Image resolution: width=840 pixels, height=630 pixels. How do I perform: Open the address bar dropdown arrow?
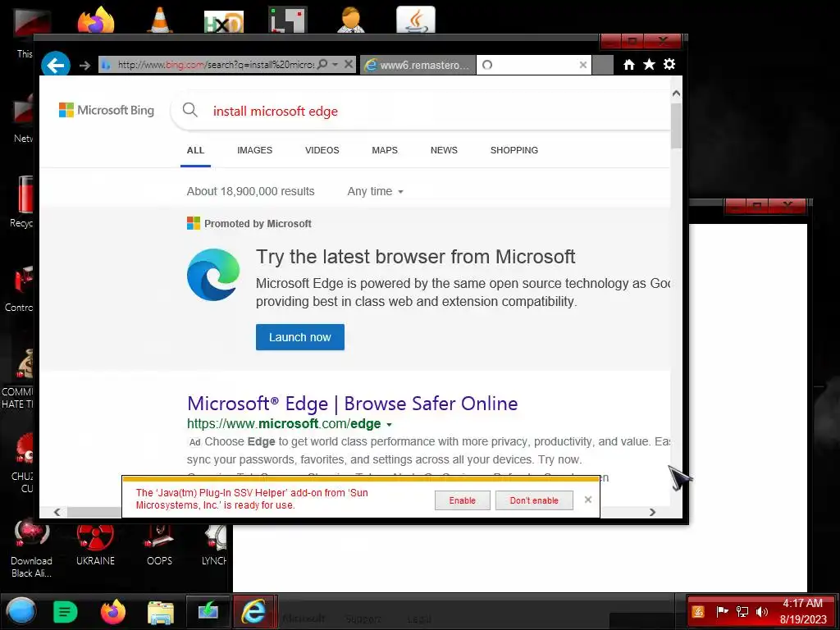click(336, 64)
